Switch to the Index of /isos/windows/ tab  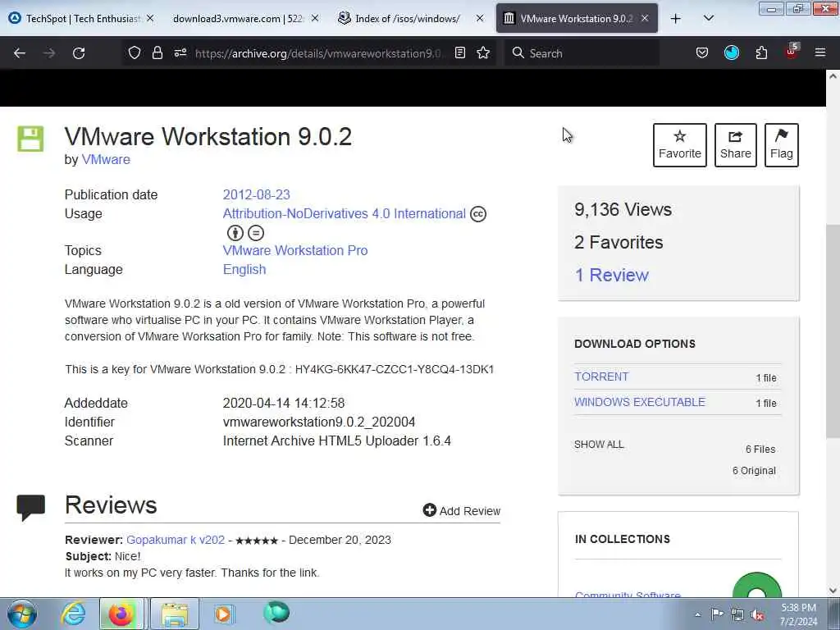click(x=410, y=19)
